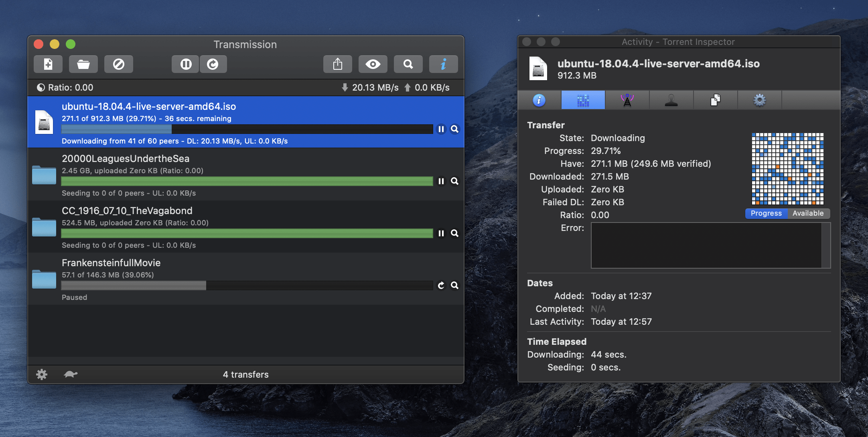The height and width of the screenshot is (437, 868).
Task: Add a new torrent with the plus icon
Action: tap(48, 64)
